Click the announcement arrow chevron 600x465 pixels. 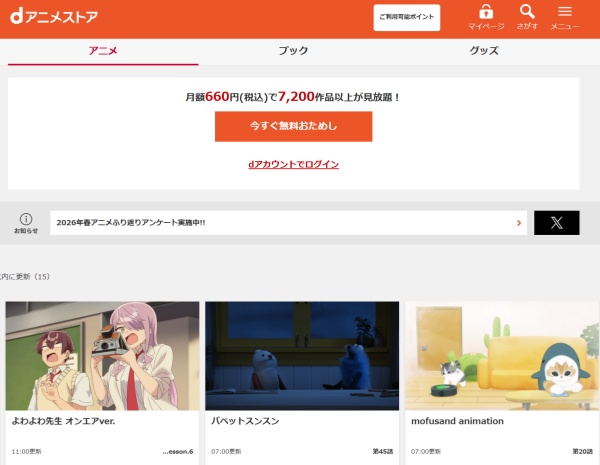519,223
